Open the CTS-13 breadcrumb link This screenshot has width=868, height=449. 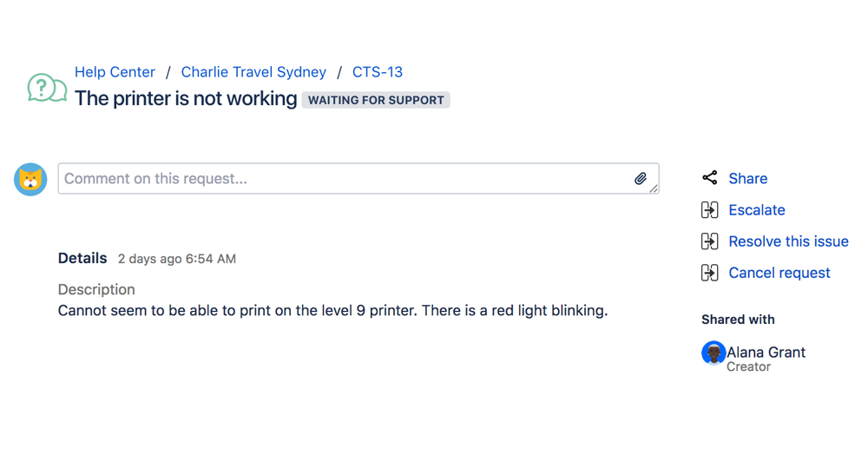378,72
